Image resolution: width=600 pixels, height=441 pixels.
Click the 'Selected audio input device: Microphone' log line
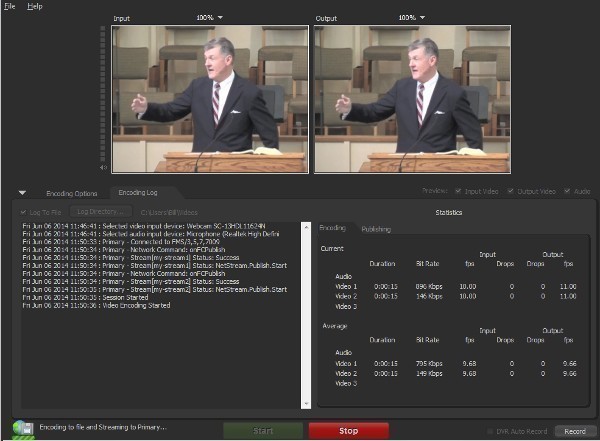tap(151, 234)
